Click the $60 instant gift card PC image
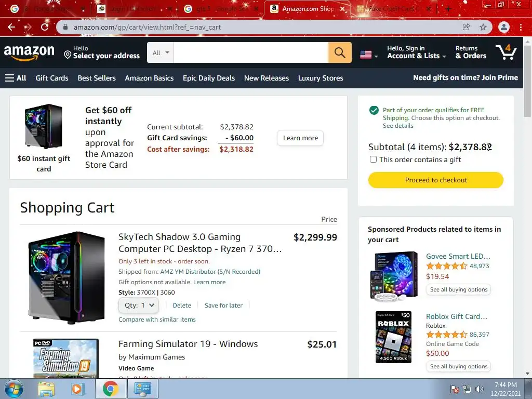 44,126
